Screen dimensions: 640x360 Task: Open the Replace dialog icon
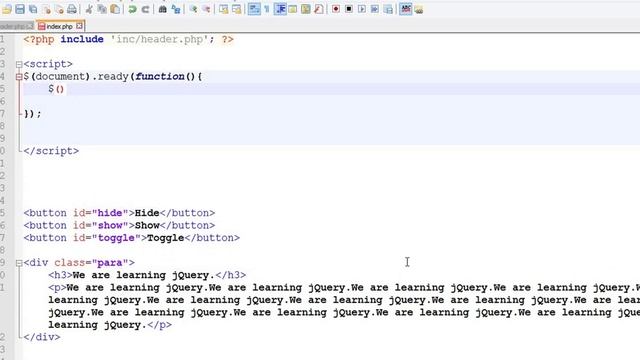point(176,9)
